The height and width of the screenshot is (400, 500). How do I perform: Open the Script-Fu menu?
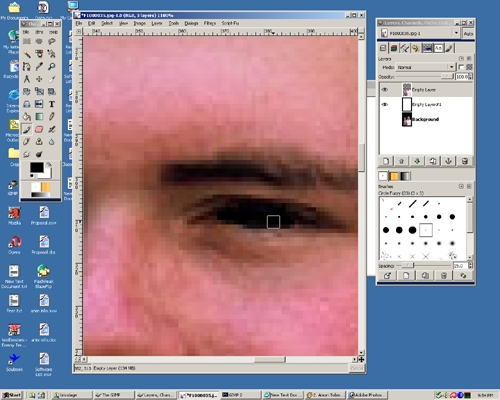tap(230, 23)
